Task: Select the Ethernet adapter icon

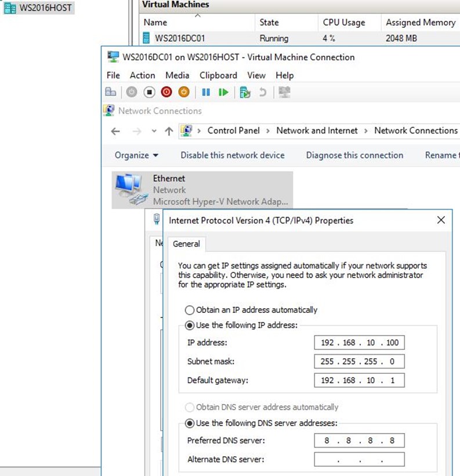Action: (x=132, y=190)
